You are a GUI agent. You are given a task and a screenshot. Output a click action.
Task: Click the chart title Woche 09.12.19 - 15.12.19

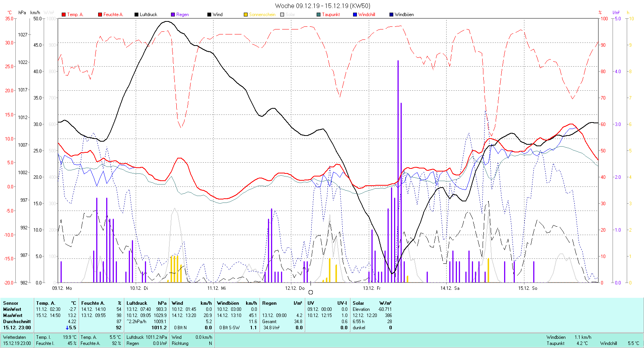pyautogui.click(x=323, y=6)
